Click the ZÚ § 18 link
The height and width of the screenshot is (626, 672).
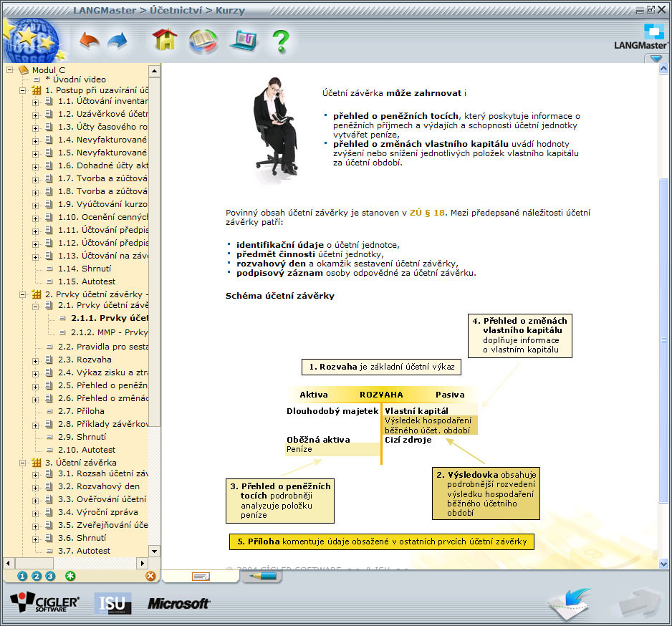point(427,213)
